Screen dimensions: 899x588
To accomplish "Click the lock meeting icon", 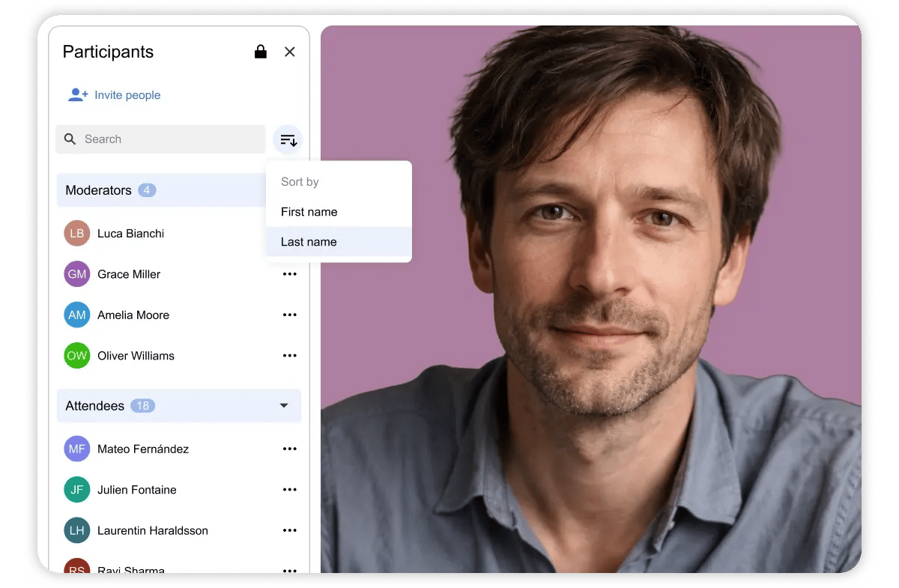I will pyautogui.click(x=260, y=52).
